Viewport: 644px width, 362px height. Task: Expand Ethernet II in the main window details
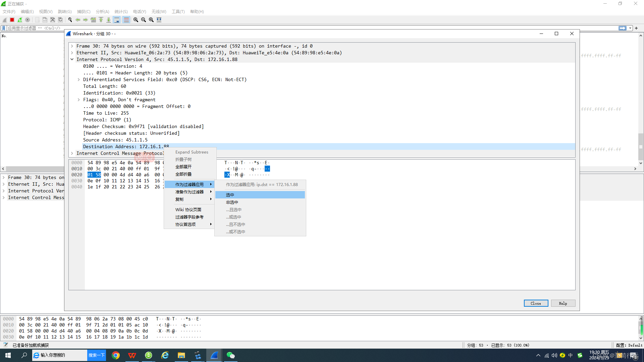(4, 184)
